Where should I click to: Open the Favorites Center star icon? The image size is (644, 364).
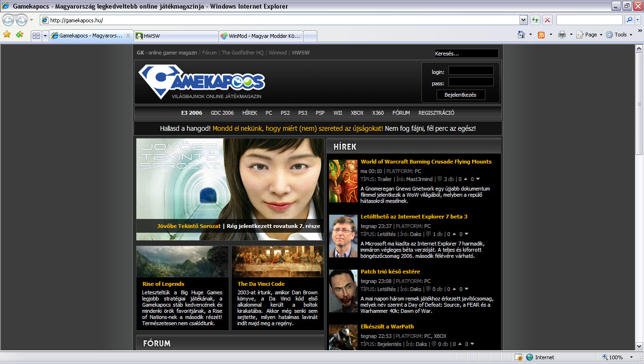tap(7, 35)
